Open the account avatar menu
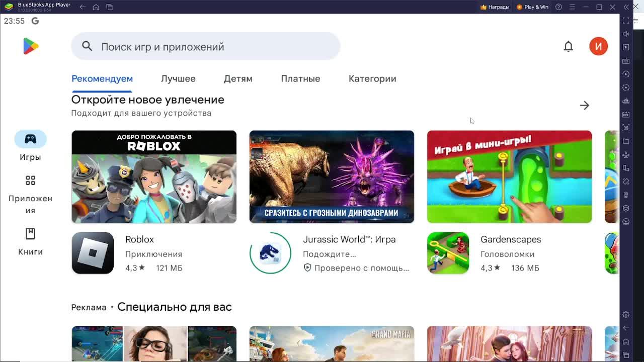Screen dimensions: 644x362 [598, 46]
